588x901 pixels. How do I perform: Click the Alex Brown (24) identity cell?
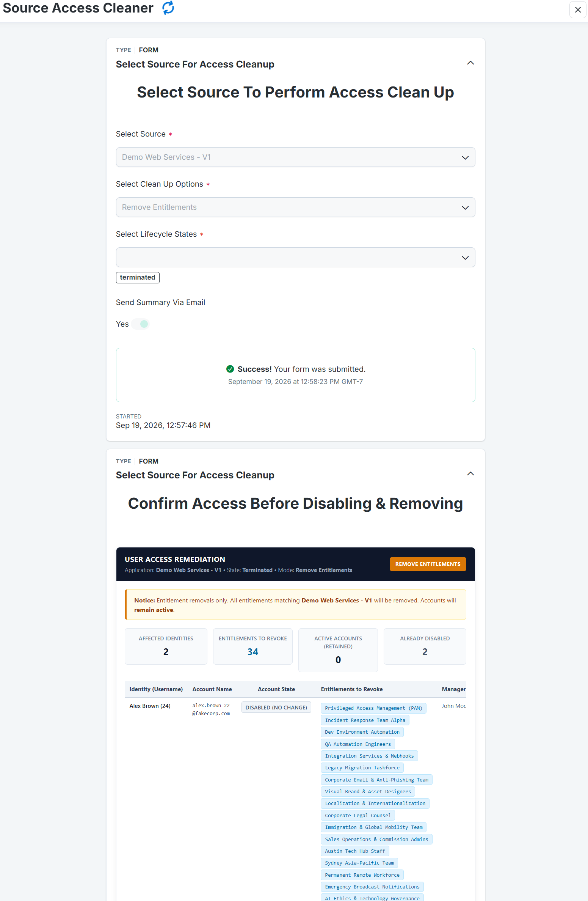150,706
